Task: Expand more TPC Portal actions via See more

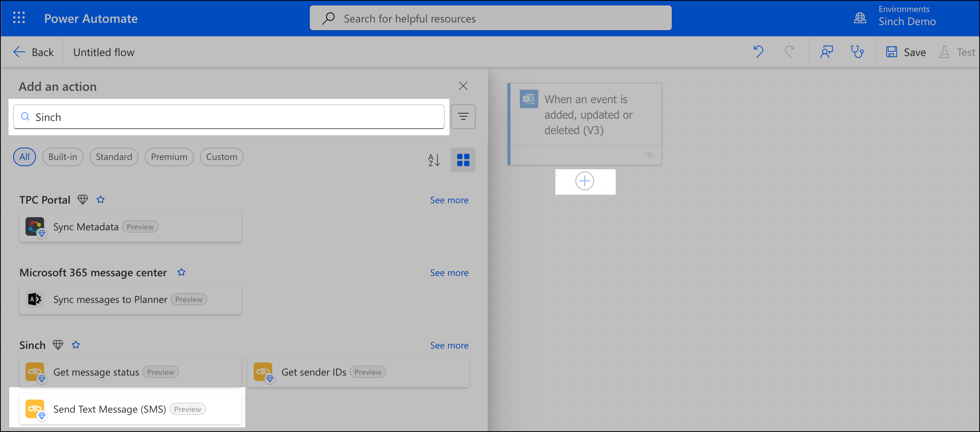Action: tap(449, 200)
